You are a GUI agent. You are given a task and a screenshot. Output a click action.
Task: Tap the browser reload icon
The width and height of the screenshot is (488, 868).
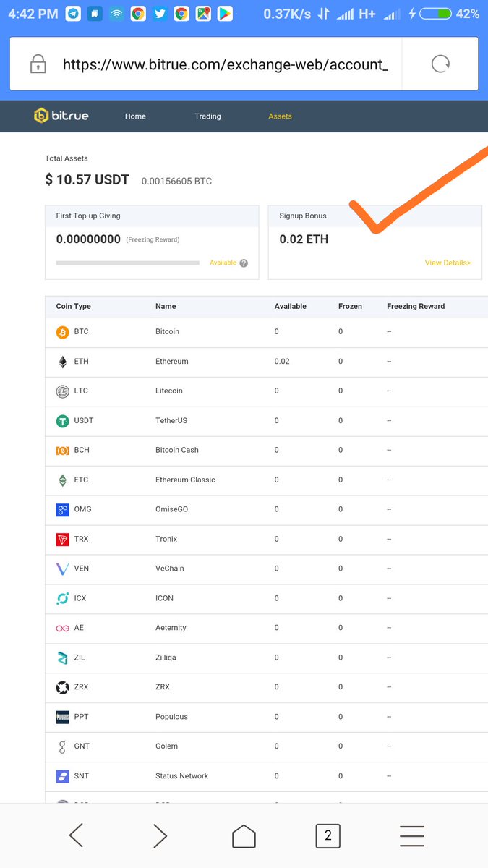tap(440, 64)
